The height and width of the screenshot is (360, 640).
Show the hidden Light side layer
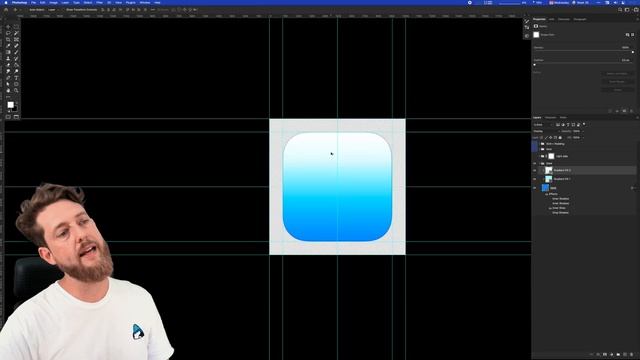[535, 156]
